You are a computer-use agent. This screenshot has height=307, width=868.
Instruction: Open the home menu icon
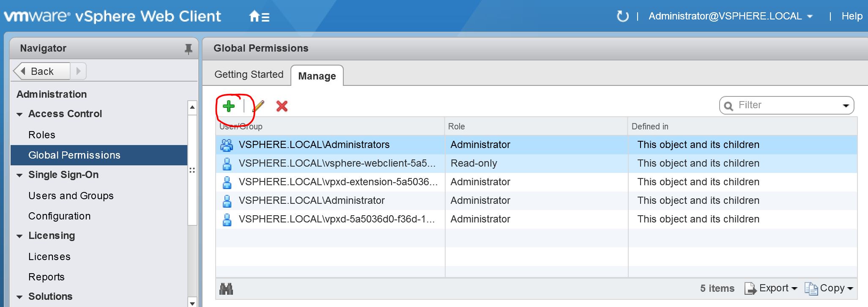(x=259, y=17)
